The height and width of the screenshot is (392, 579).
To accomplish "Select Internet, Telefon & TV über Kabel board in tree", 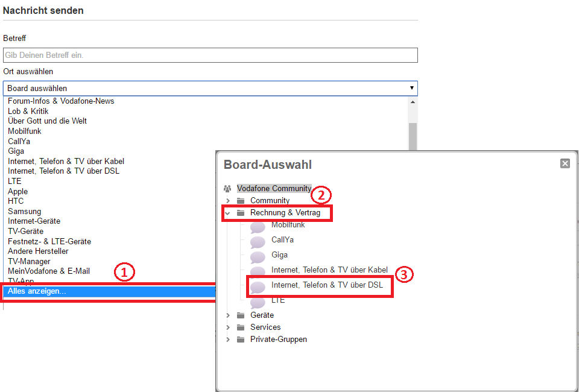I will 329,270.
